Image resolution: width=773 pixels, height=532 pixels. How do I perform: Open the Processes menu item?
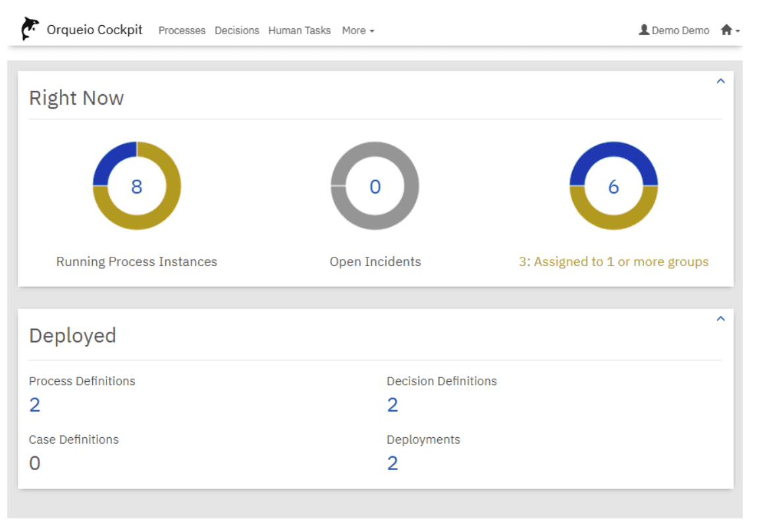click(x=182, y=30)
